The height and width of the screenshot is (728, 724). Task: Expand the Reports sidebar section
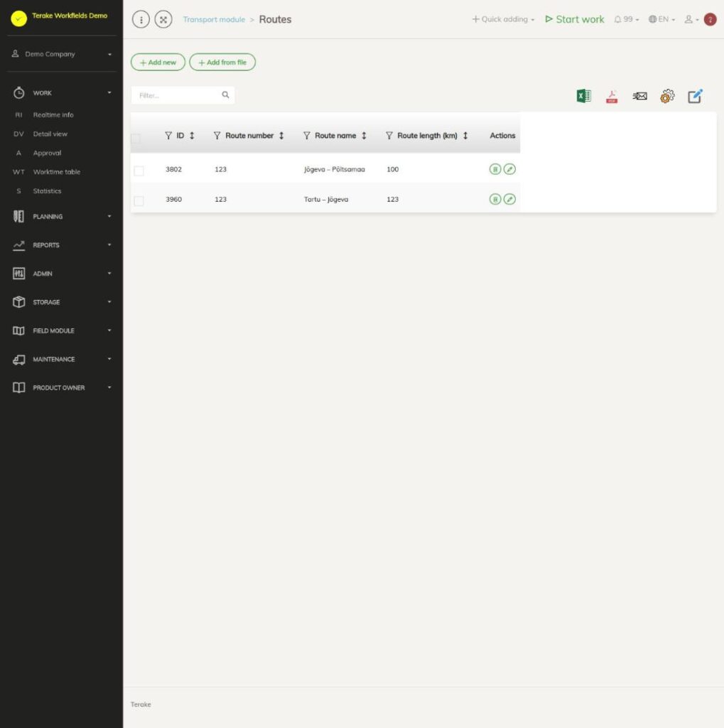point(62,245)
